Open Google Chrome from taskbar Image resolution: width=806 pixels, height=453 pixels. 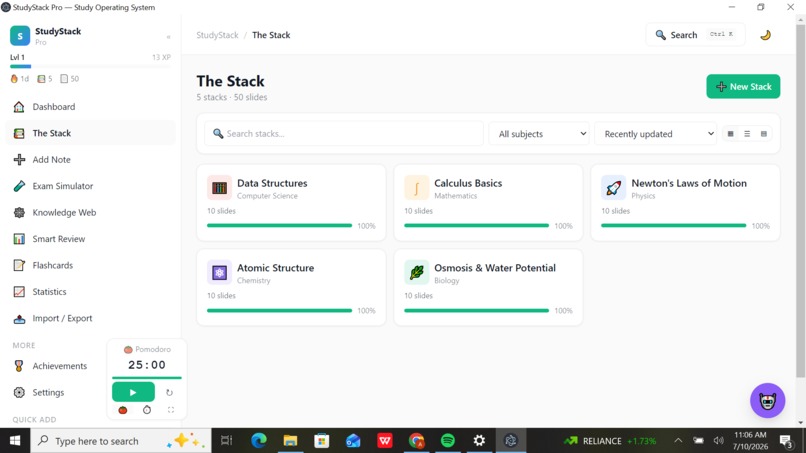[x=416, y=441]
